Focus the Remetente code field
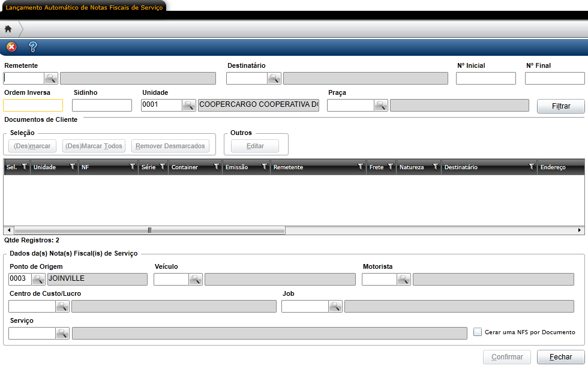This screenshot has height=366, width=588. (23, 78)
